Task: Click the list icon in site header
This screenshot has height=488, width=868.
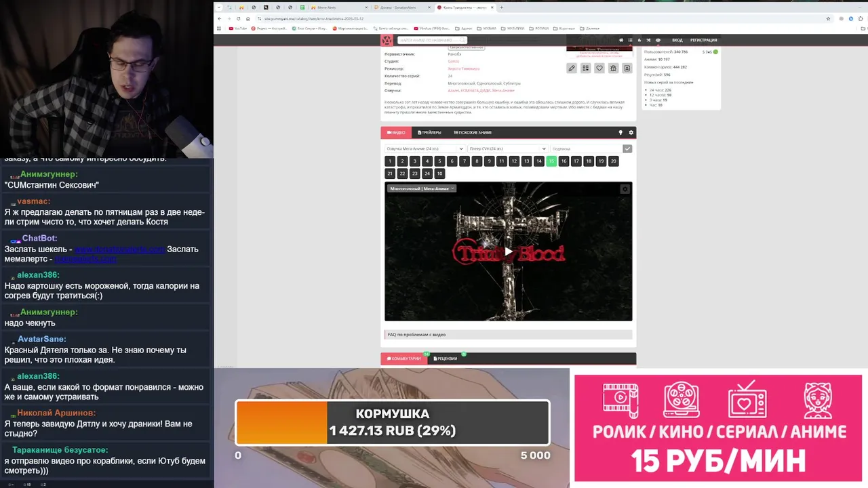Action: (x=630, y=40)
